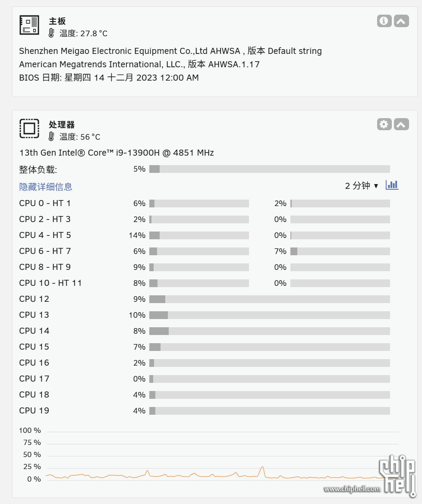
Task: Collapse the 主板 panel
Action: tap(401, 21)
